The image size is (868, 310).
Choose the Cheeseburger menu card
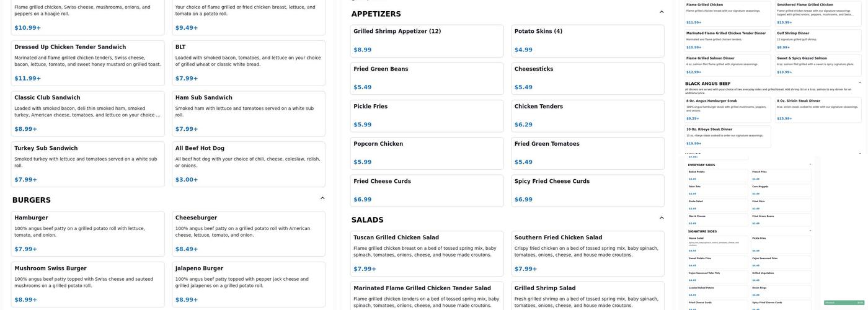tap(248, 234)
